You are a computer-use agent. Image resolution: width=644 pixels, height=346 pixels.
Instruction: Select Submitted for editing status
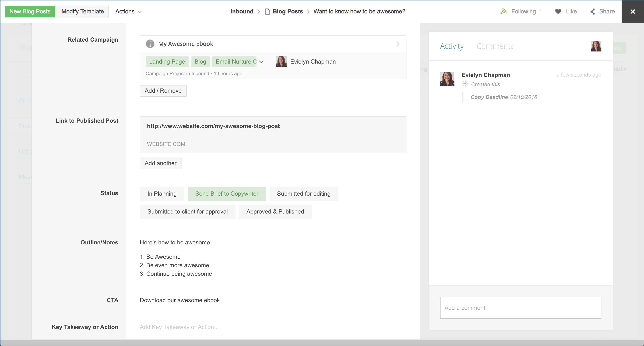click(303, 194)
